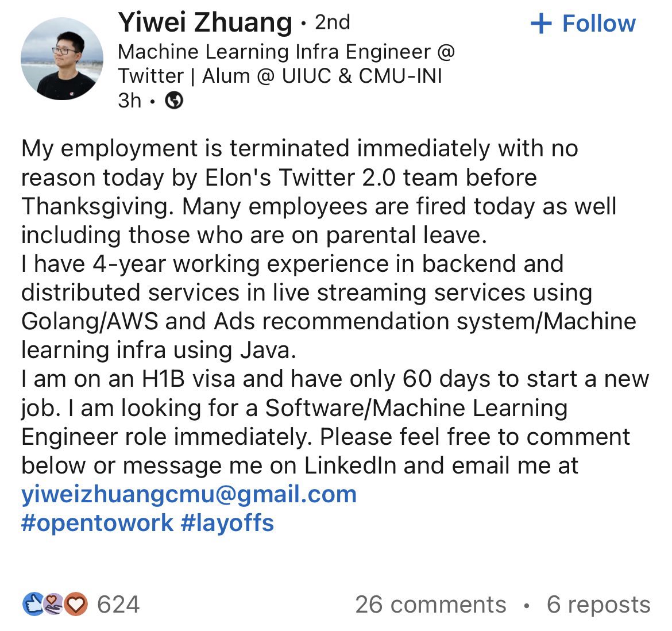Click the 3h post timestamp
The image size is (672, 631).
[129, 101]
